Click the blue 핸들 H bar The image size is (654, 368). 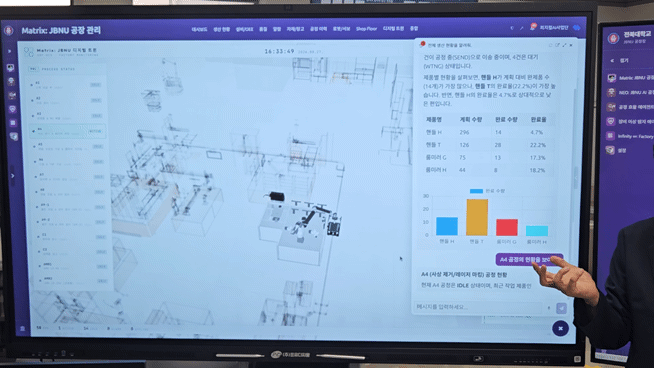[x=447, y=226]
